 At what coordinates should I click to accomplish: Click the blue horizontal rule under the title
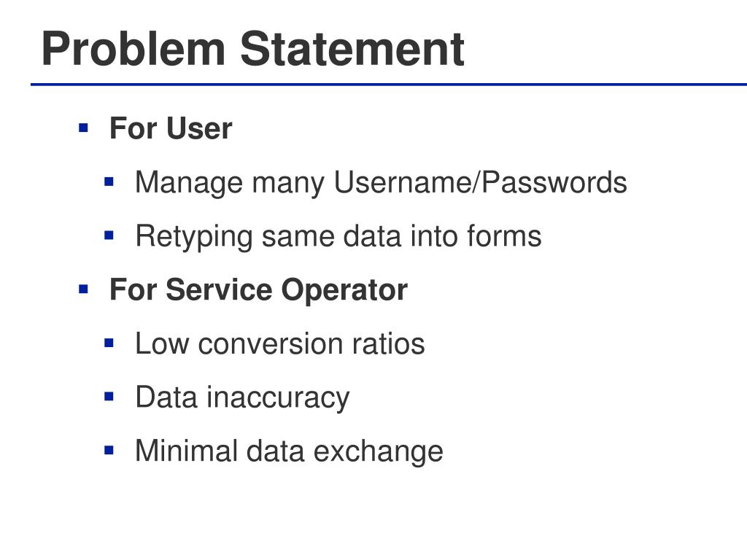pyautogui.click(x=389, y=85)
